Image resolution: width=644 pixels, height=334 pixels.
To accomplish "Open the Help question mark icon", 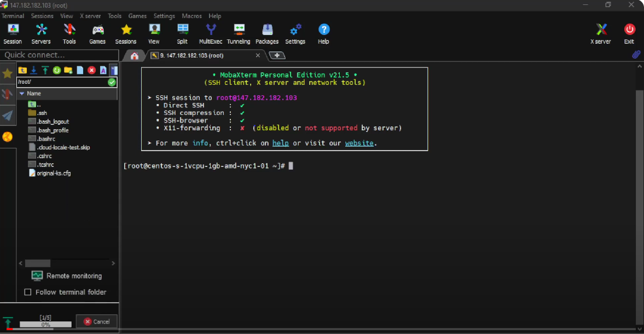I will pyautogui.click(x=324, y=34).
